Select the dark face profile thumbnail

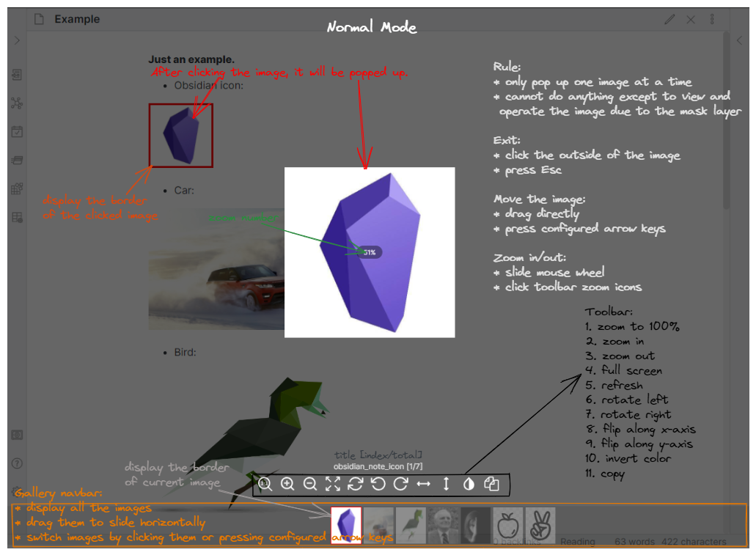pyautogui.click(x=475, y=525)
